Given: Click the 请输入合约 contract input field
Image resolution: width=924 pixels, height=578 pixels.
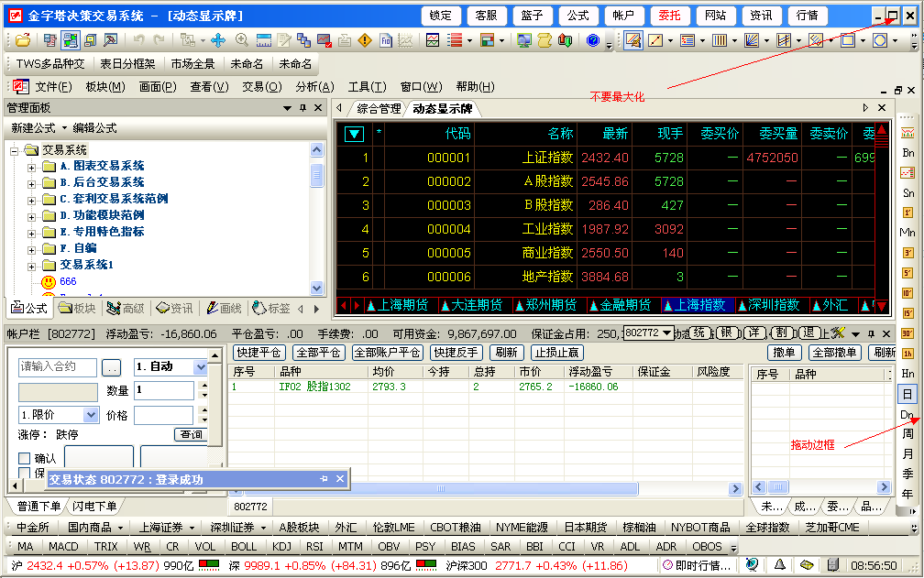Looking at the screenshot, I should tap(57, 367).
